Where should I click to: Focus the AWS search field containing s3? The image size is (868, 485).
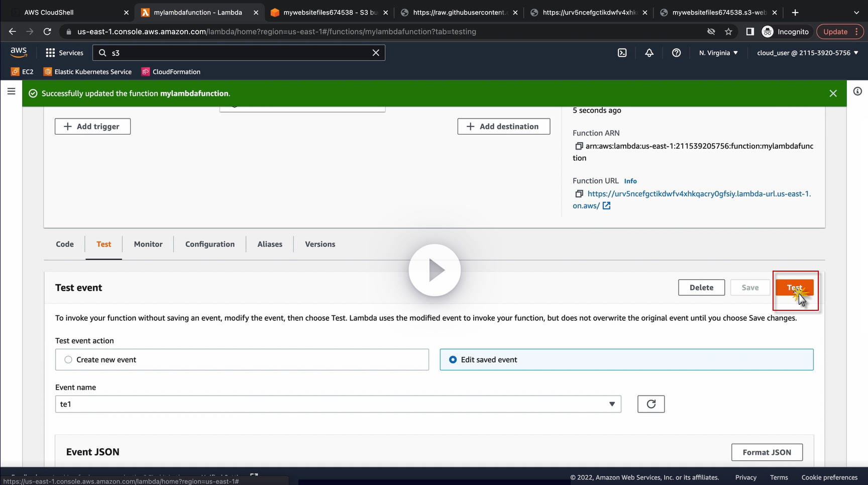(239, 53)
